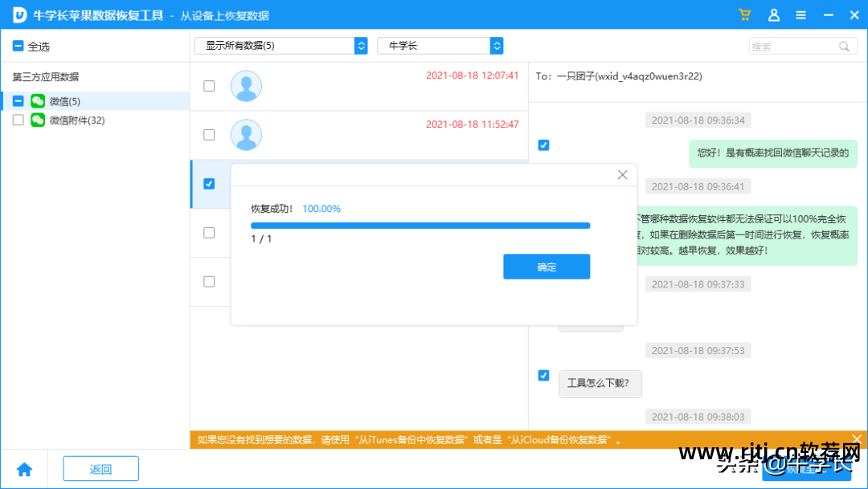Click the magnifier icon in the search box
Viewport: 868px width, 489px height.
point(843,46)
